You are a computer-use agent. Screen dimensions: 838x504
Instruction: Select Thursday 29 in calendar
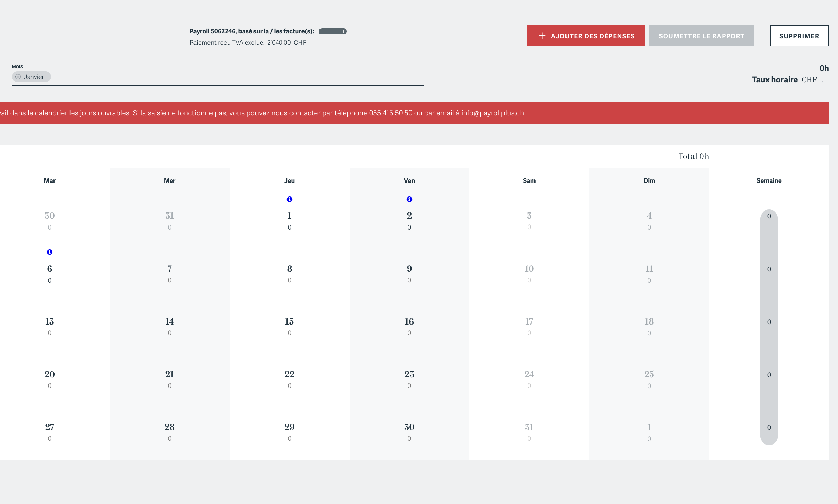pos(289,427)
